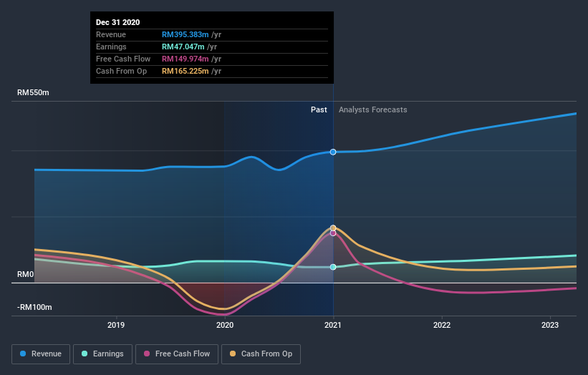Image resolution: width=588 pixels, height=375 pixels.
Task: Click the 2019 x-axis label
Action: click(x=116, y=325)
